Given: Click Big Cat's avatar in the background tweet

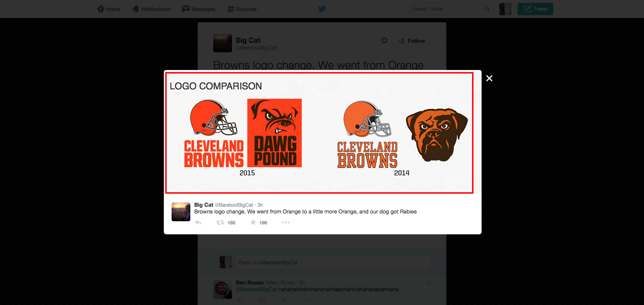Looking at the screenshot, I should [222, 43].
